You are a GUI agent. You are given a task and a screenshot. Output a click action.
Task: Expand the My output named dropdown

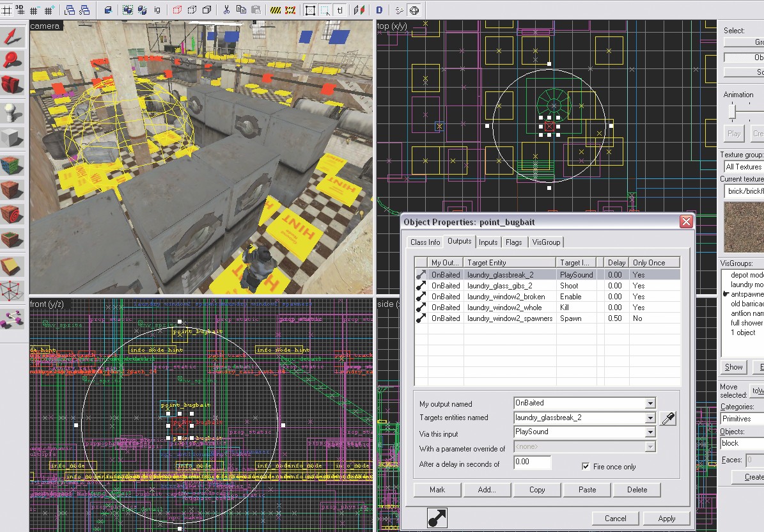650,403
